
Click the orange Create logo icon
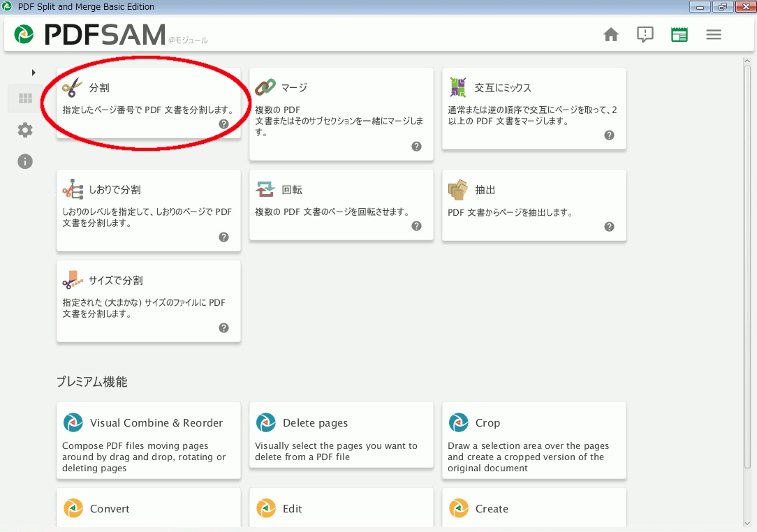coord(459,508)
